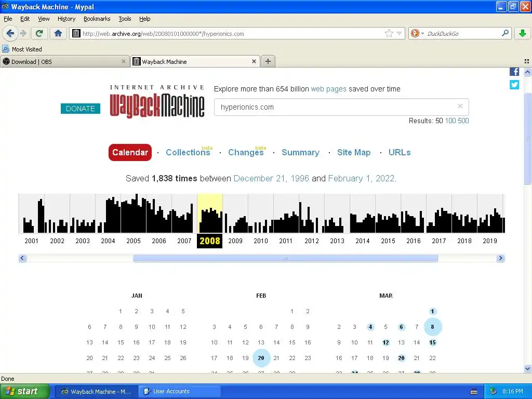The image size is (532, 399).
Task: Click the timeline horizontal scrollbar thumb
Action: point(285,258)
